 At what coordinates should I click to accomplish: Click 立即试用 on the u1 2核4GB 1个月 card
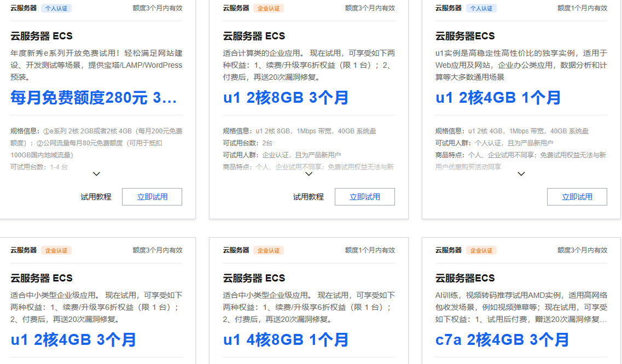[x=577, y=197]
